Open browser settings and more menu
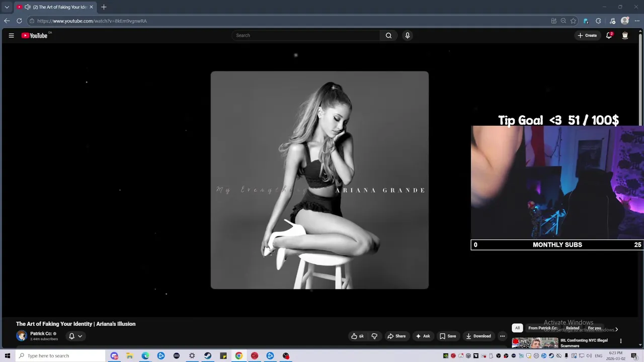Viewport: 644px width, 362px height. point(637,21)
